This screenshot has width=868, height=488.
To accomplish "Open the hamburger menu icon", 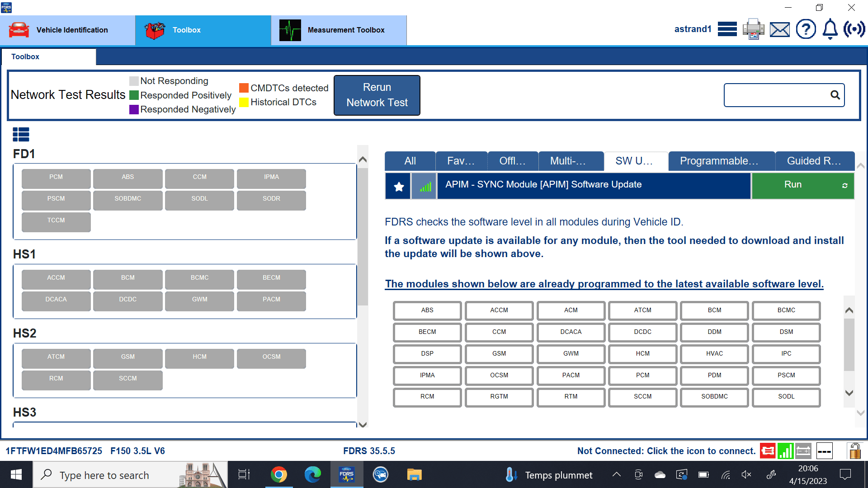I will tap(727, 29).
